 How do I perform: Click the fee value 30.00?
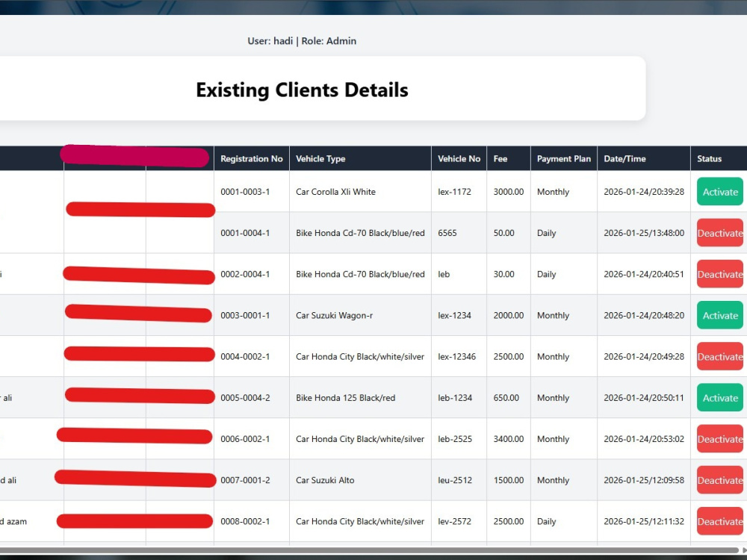click(504, 274)
